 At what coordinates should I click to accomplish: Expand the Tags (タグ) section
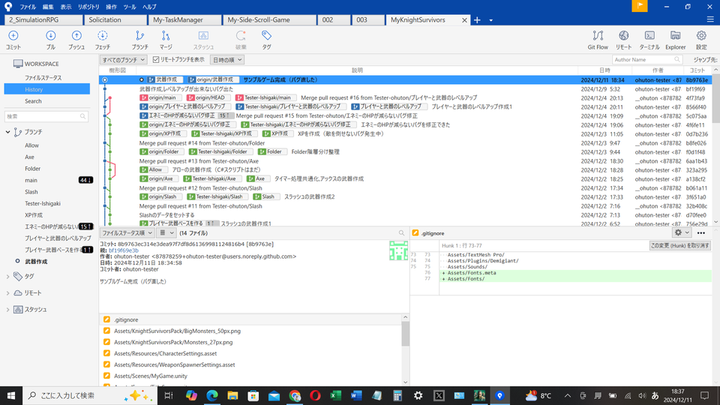click(8, 276)
